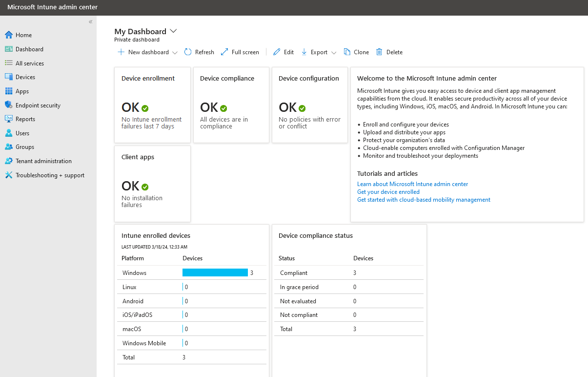Open Tenant administration

click(x=42, y=161)
